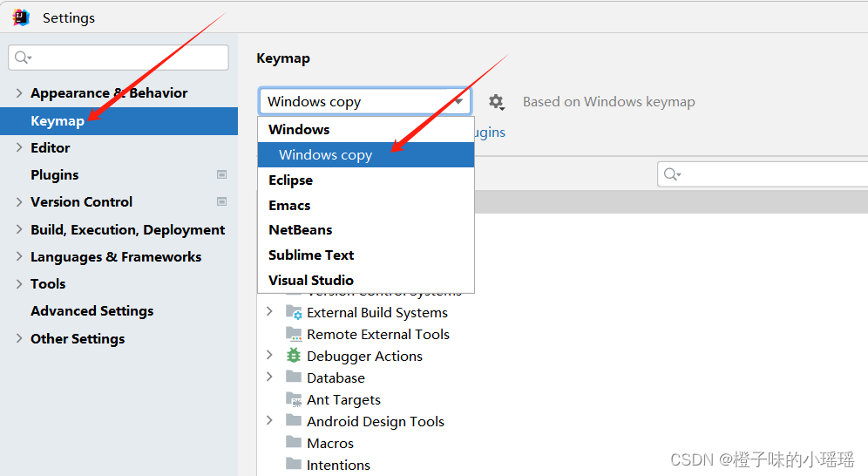Click the search magnifier in settings sidebar
This screenshot has width=868, height=476.
[23, 58]
